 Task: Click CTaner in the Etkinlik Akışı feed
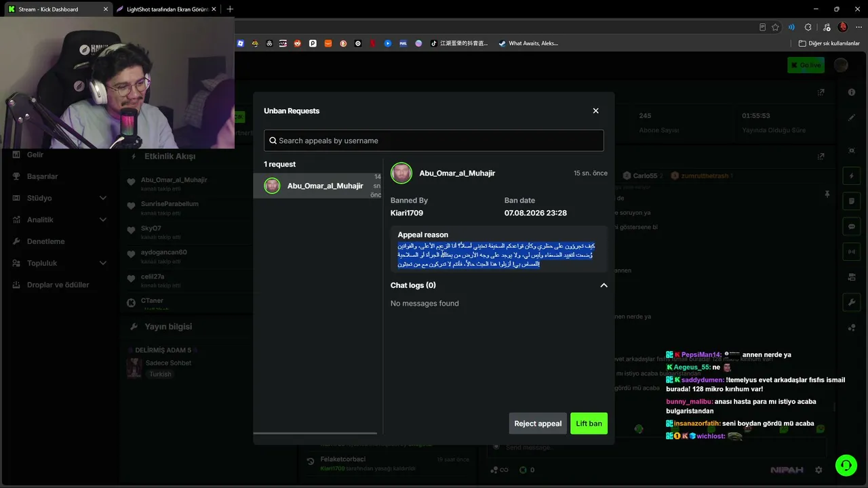[x=152, y=300]
